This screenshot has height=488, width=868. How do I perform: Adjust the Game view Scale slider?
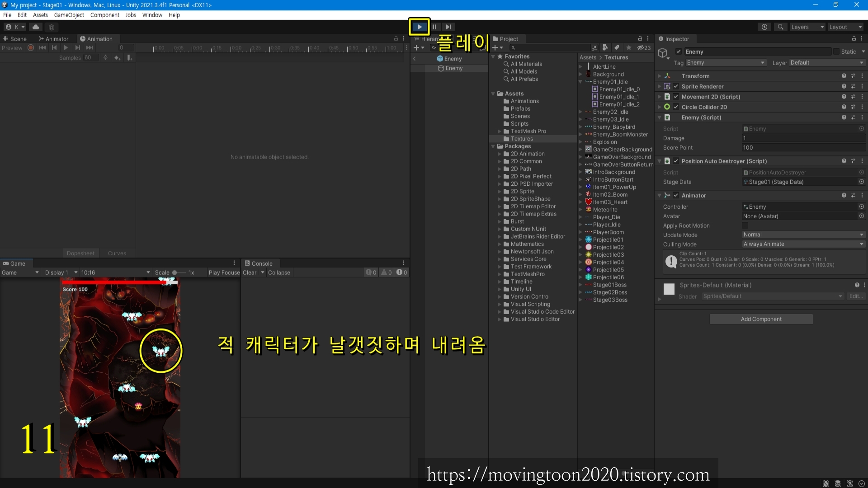pyautogui.click(x=179, y=272)
